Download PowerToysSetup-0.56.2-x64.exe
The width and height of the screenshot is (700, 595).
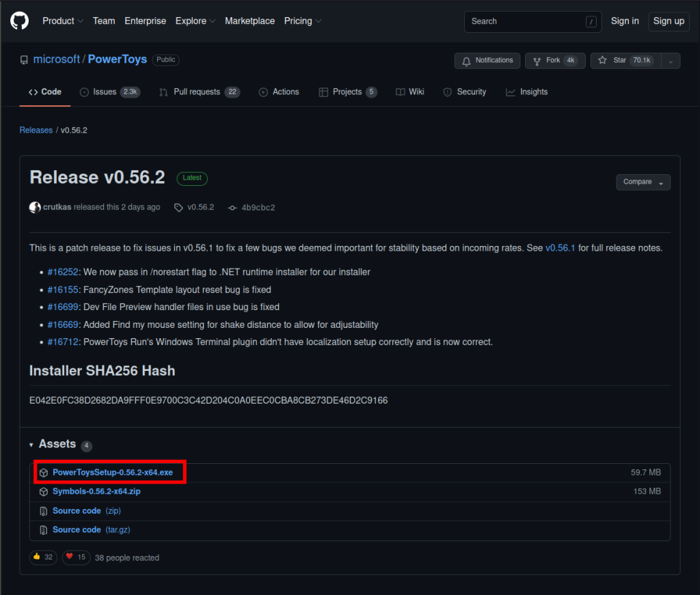point(112,473)
